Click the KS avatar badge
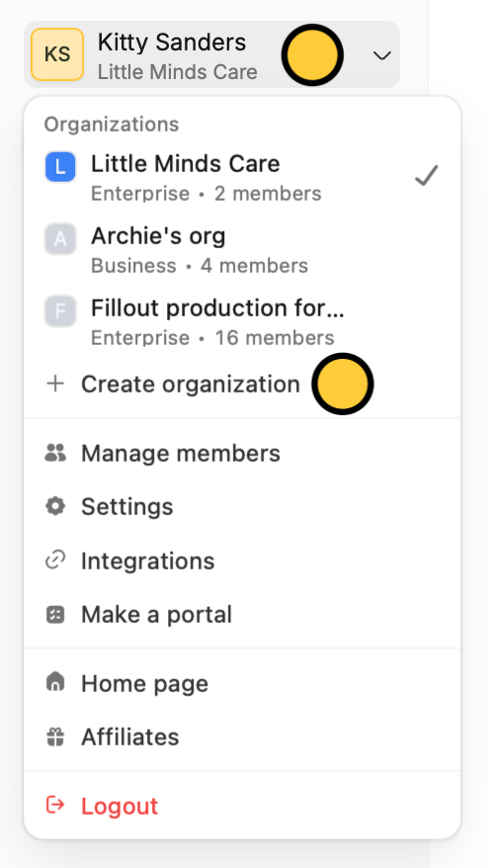This screenshot has width=491, height=868. 57,54
